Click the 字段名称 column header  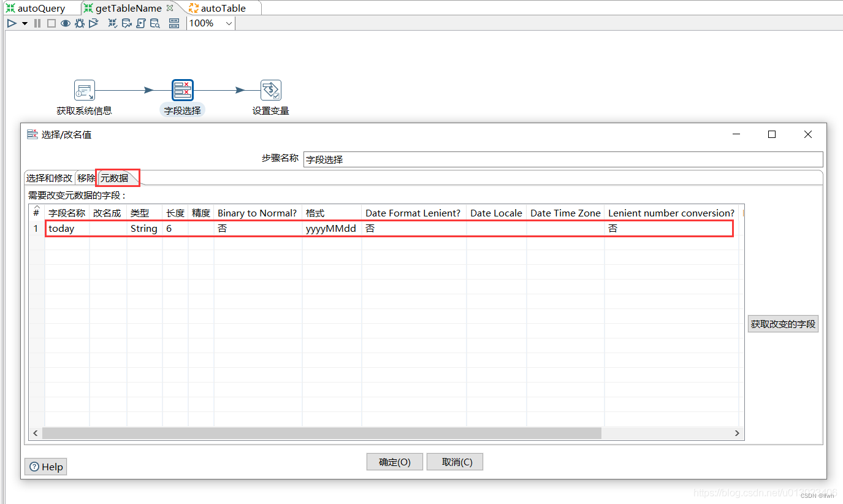tap(67, 213)
